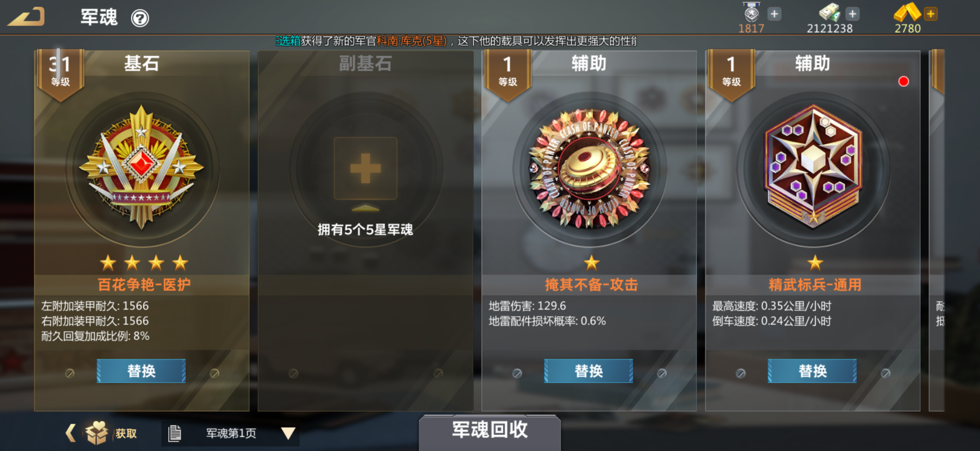The height and width of the screenshot is (451, 980).
Task: Open the help question mark icon
Action: coord(140,18)
